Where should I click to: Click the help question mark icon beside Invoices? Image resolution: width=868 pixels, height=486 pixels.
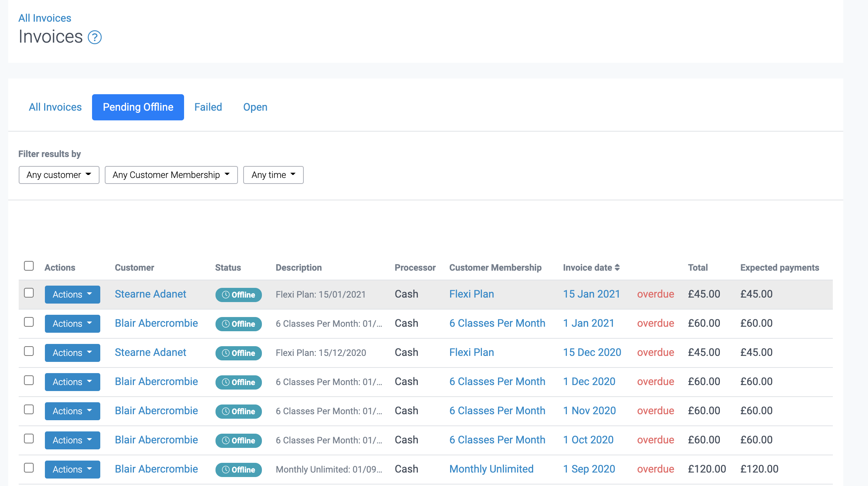(x=95, y=37)
